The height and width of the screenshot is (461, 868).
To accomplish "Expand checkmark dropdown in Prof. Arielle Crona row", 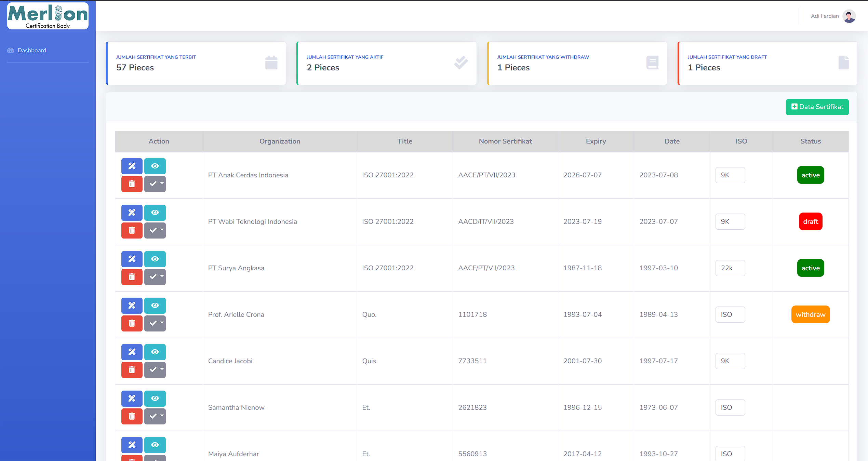I will pyautogui.click(x=155, y=323).
